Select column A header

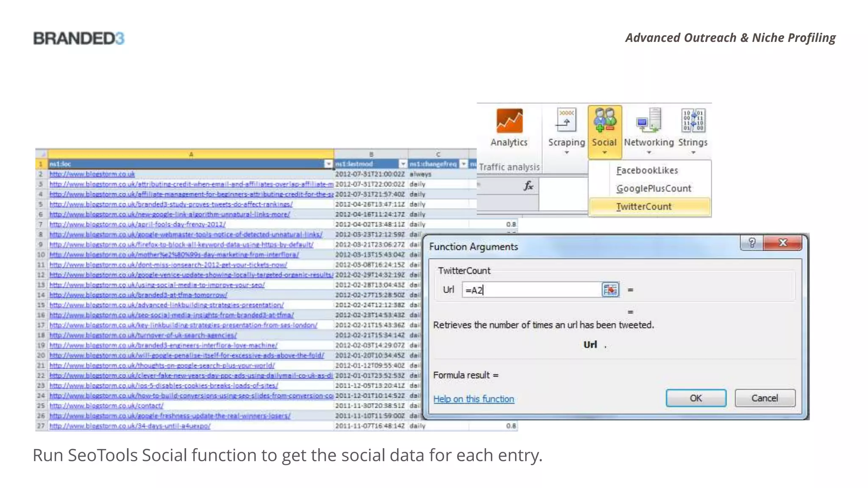pos(191,154)
